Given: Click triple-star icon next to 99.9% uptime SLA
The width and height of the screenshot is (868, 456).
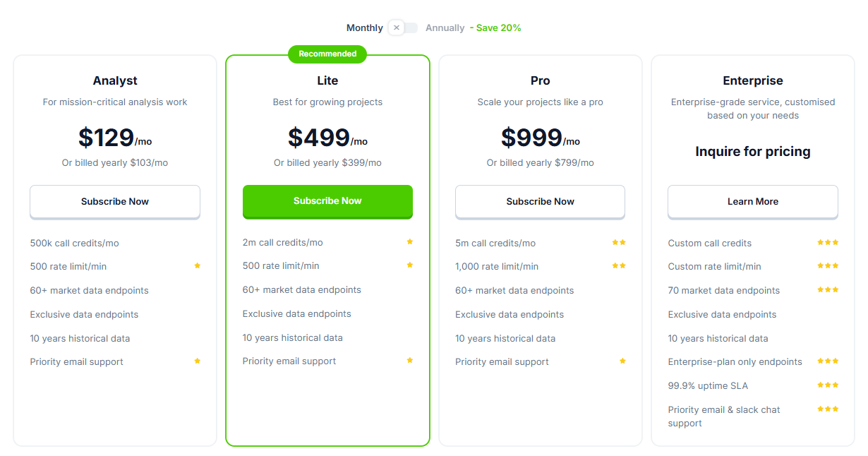Looking at the screenshot, I should coord(828,385).
